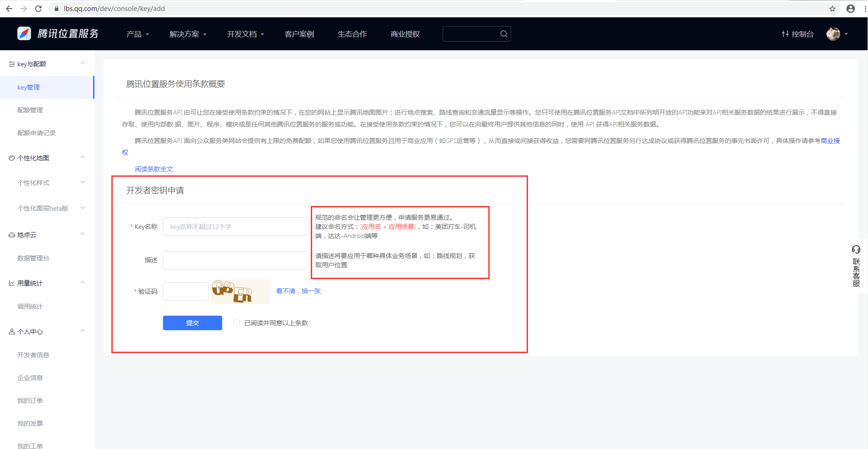
Task: Open the search magnifier icon
Action: click(503, 33)
